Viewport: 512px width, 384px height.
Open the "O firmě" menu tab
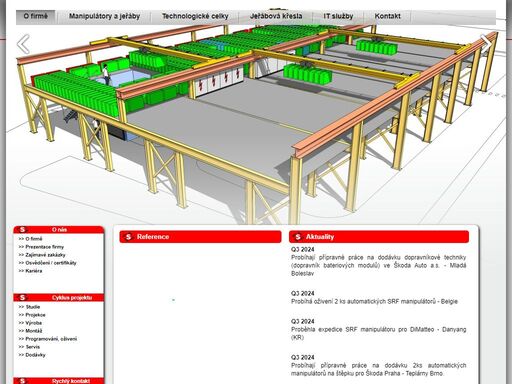[x=36, y=16]
